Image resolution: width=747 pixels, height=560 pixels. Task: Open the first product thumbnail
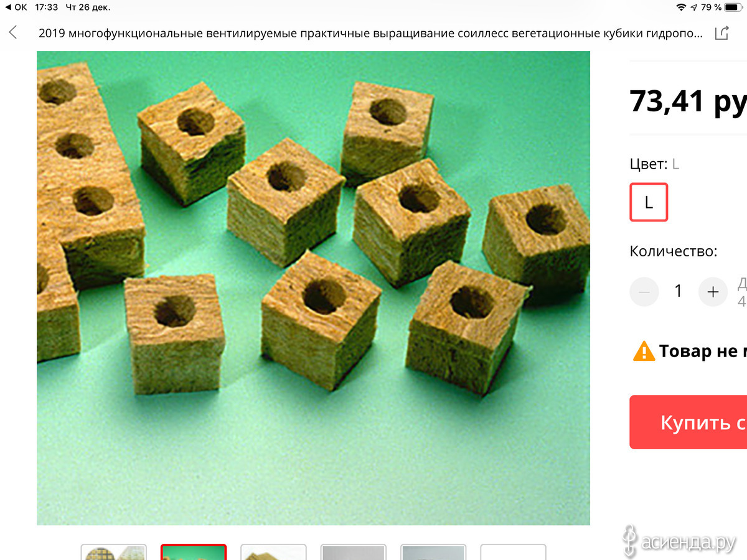pos(114,553)
